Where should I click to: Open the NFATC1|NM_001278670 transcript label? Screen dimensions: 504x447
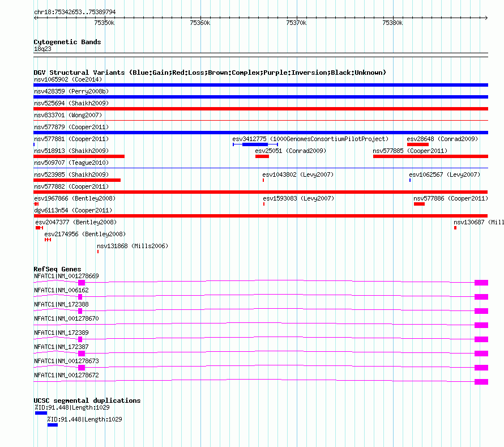[x=66, y=319]
